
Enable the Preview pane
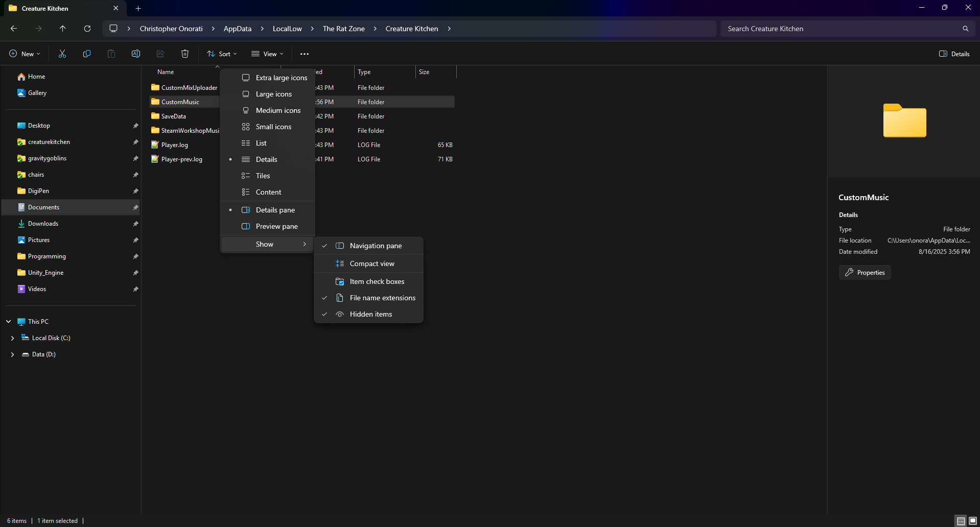pyautogui.click(x=268, y=226)
